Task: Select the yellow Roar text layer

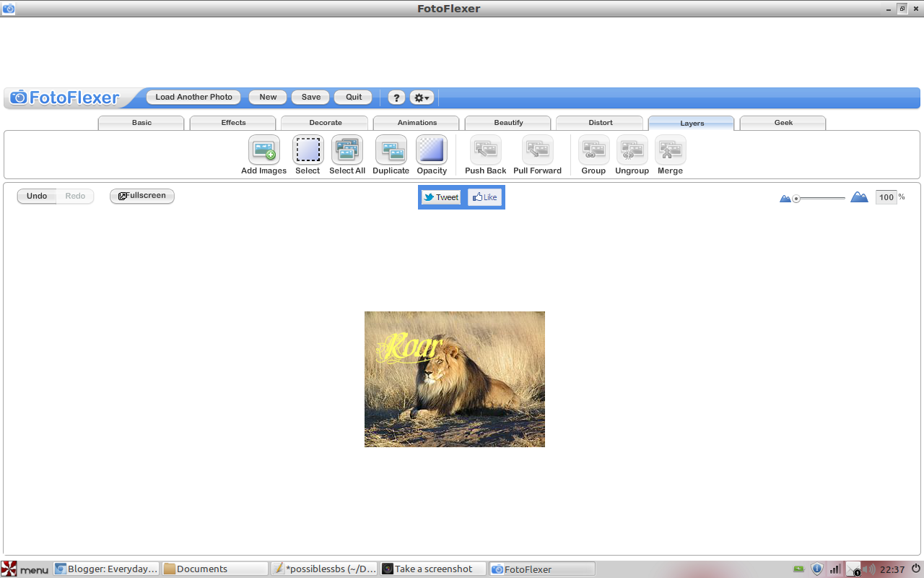Action: click(409, 348)
